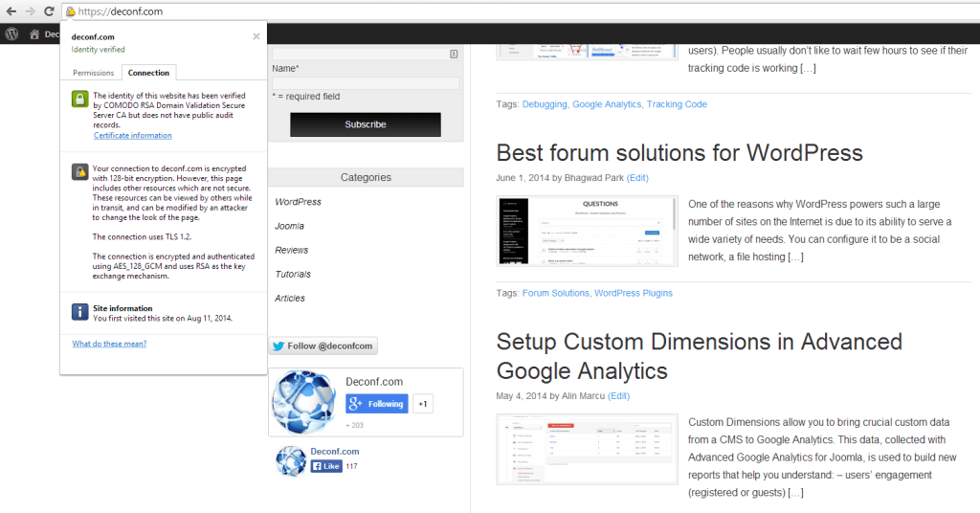Click the padlock warning icon in the address bar
The height and width of the screenshot is (513, 980).
click(71, 11)
